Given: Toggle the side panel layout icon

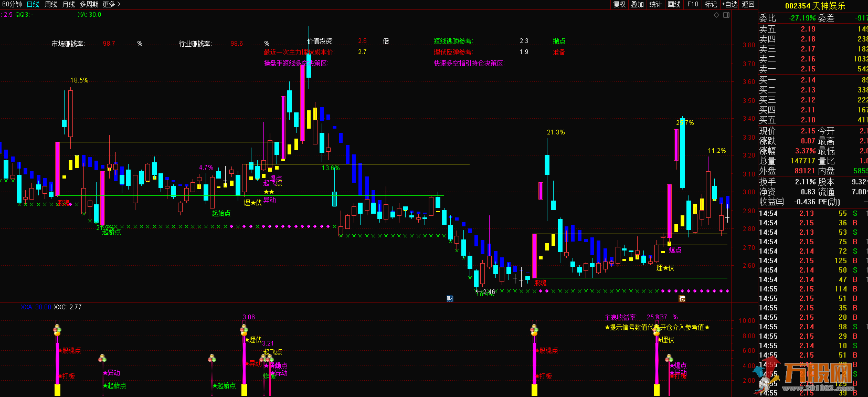Looking at the screenshot, I should [x=727, y=15].
